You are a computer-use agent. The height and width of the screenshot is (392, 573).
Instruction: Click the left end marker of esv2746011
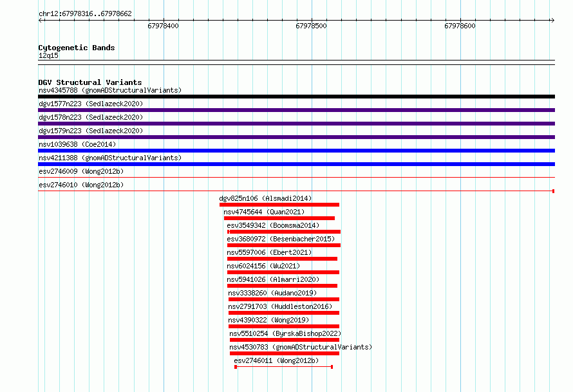click(x=236, y=367)
